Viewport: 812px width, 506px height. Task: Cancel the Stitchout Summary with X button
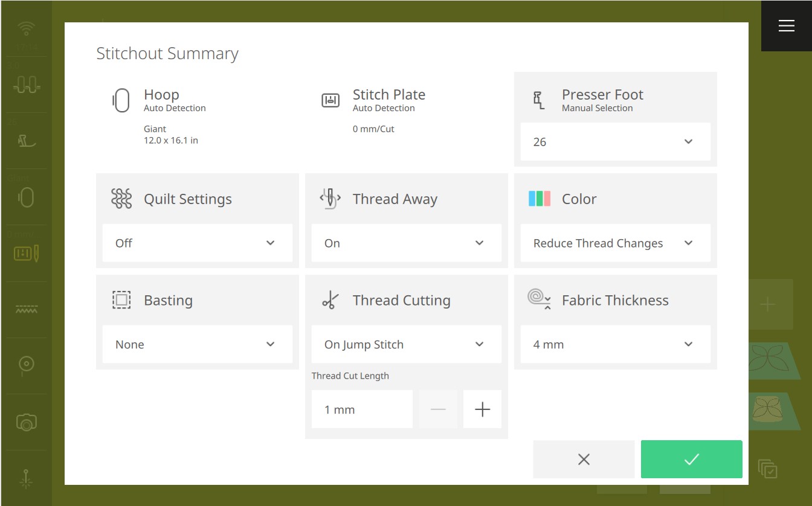coord(584,459)
